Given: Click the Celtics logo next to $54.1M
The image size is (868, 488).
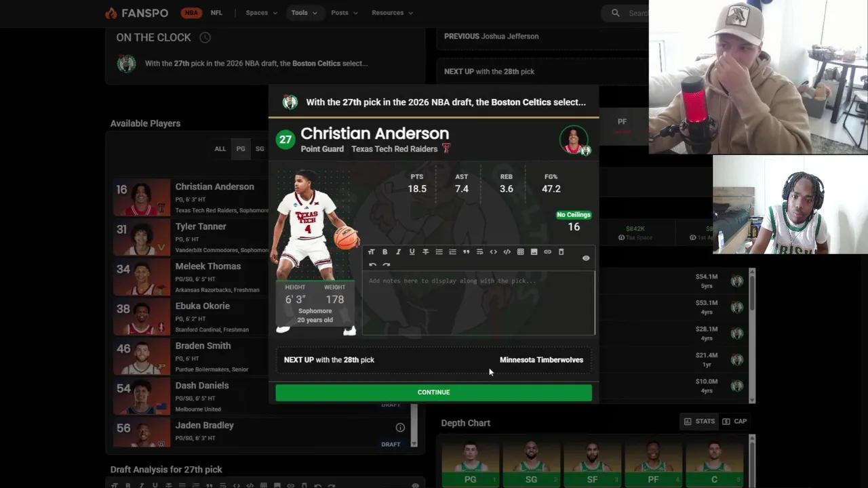Looking at the screenshot, I should [736, 281].
